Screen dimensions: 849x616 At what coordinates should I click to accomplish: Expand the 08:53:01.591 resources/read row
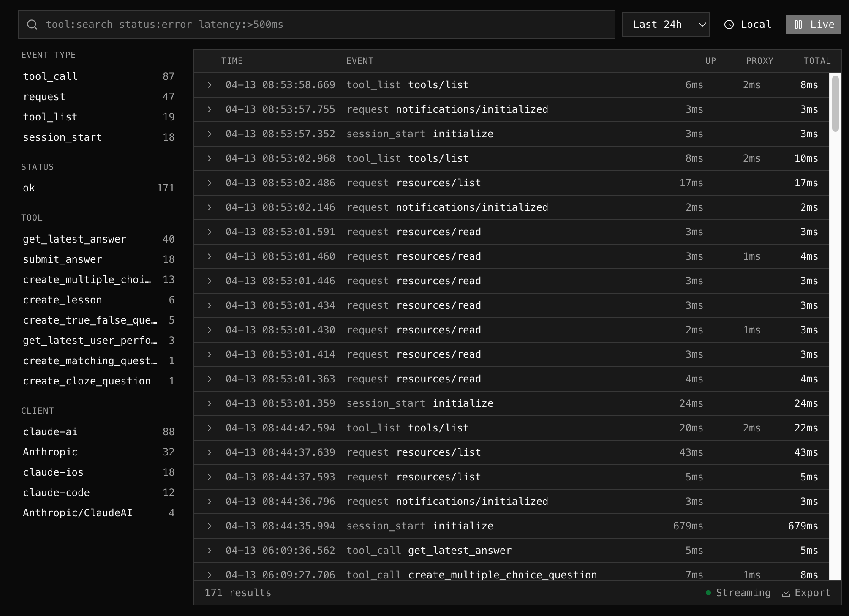[x=210, y=232]
